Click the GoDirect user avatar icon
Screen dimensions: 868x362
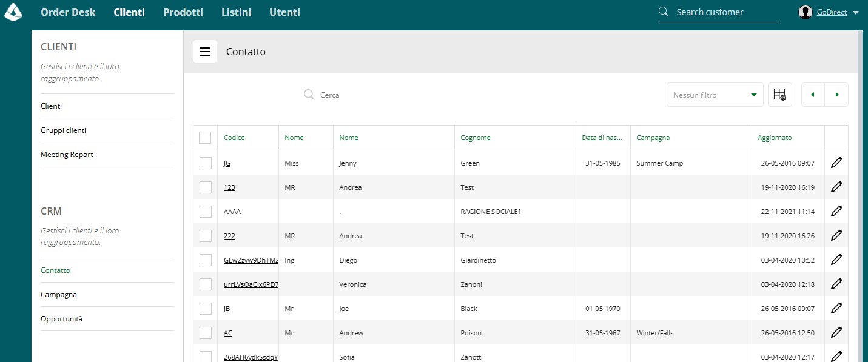806,12
